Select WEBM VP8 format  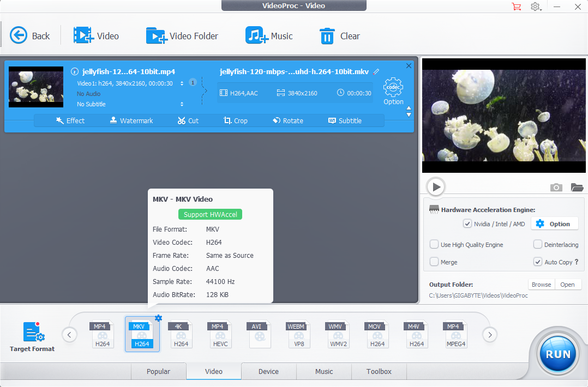point(298,335)
